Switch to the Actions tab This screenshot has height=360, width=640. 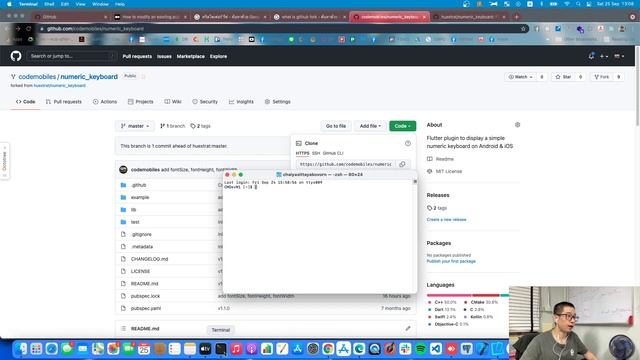click(x=105, y=102)
